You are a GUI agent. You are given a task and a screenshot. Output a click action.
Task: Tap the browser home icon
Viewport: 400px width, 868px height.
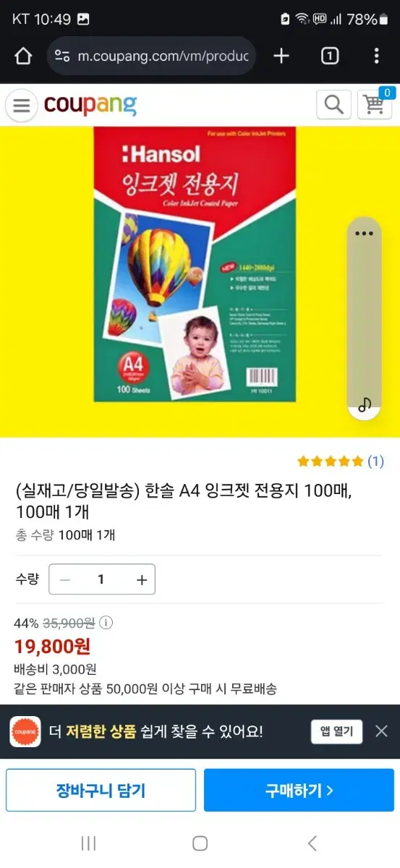tap(23, 56)
